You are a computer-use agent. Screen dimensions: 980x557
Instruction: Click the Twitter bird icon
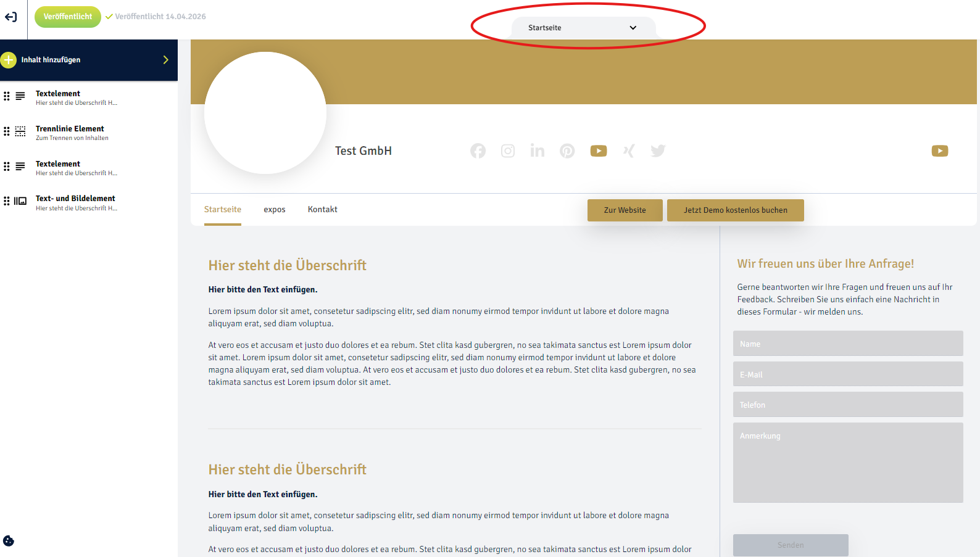(x=658, y=151)
